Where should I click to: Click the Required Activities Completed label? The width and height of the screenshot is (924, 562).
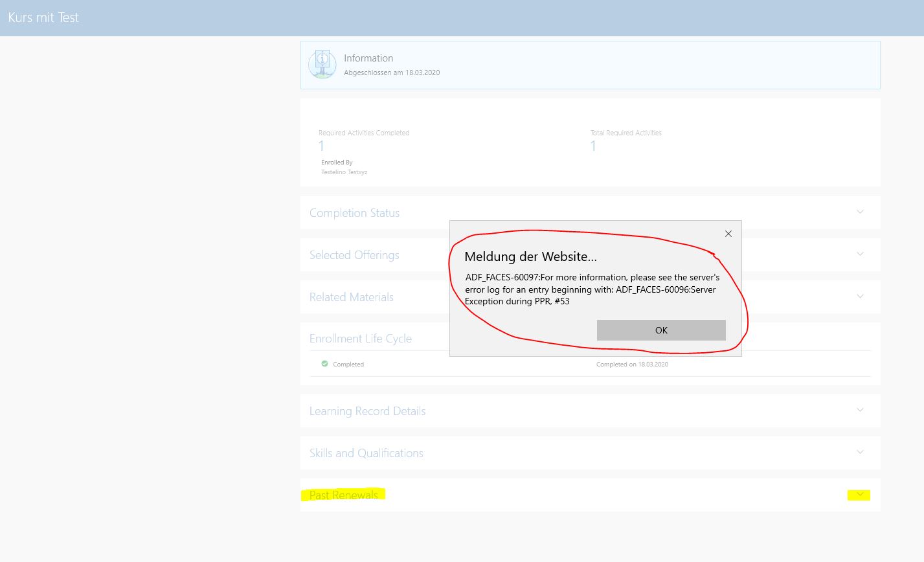tap(364, 133)
